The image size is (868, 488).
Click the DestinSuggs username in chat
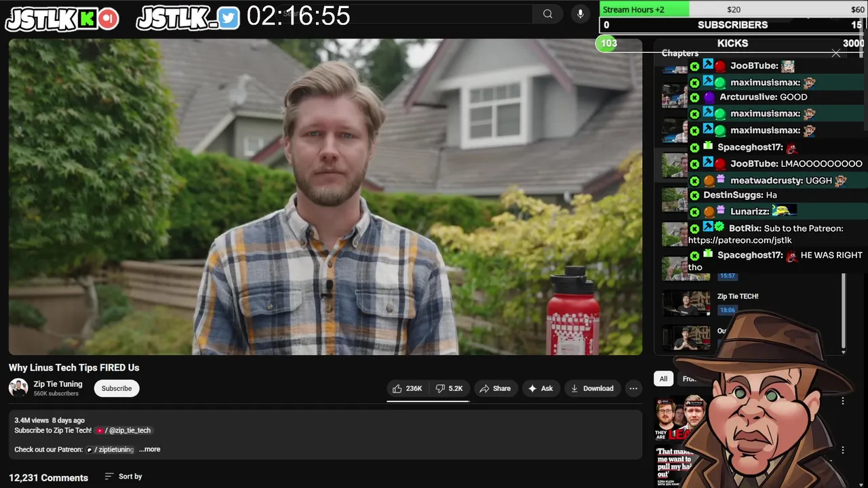click(x=733, y=195)
